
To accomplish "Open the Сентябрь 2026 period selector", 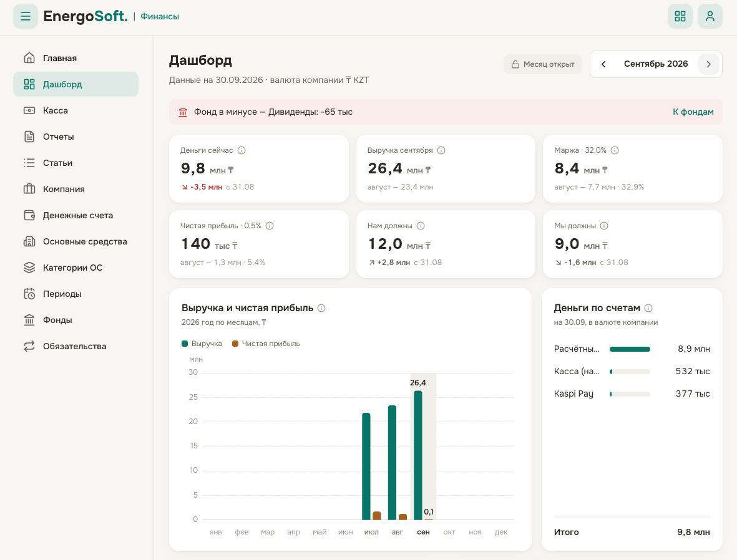I will click(x=656, y=64).
